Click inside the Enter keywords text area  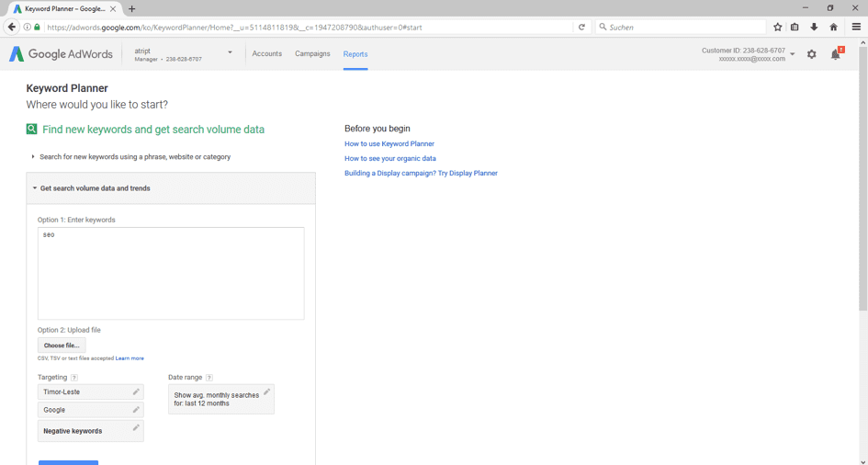pyautogui.click(x=171, y=274)
